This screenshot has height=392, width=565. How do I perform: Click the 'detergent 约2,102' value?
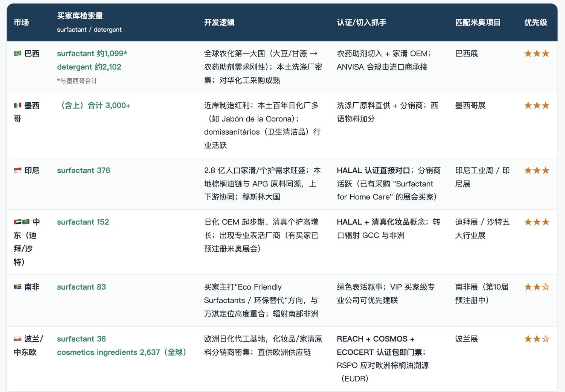(89, 67)
